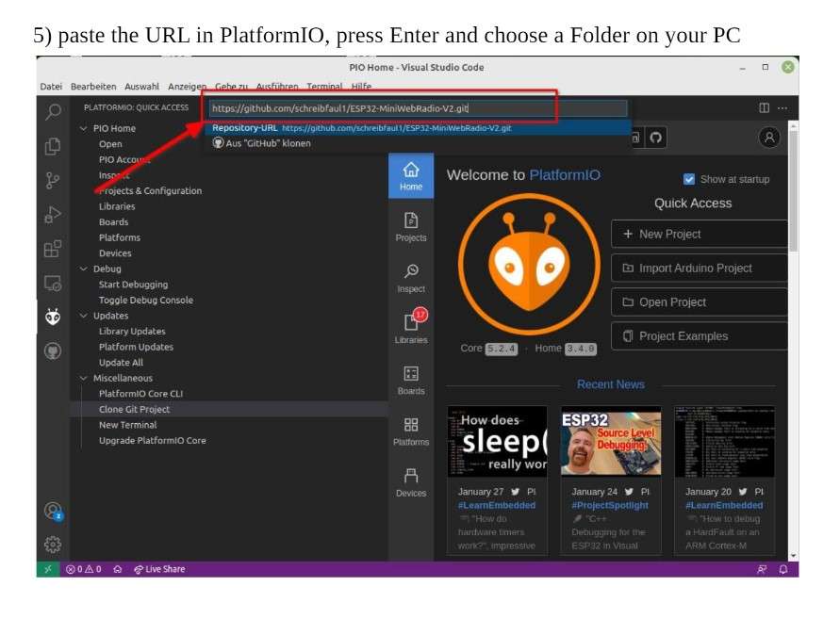Open the Accounts icon with badge

(53, 512)
